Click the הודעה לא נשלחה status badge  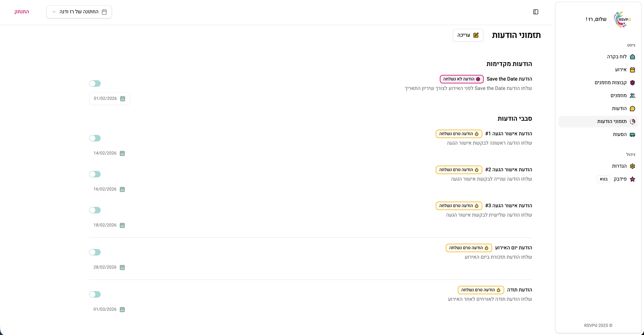(462, 79)
